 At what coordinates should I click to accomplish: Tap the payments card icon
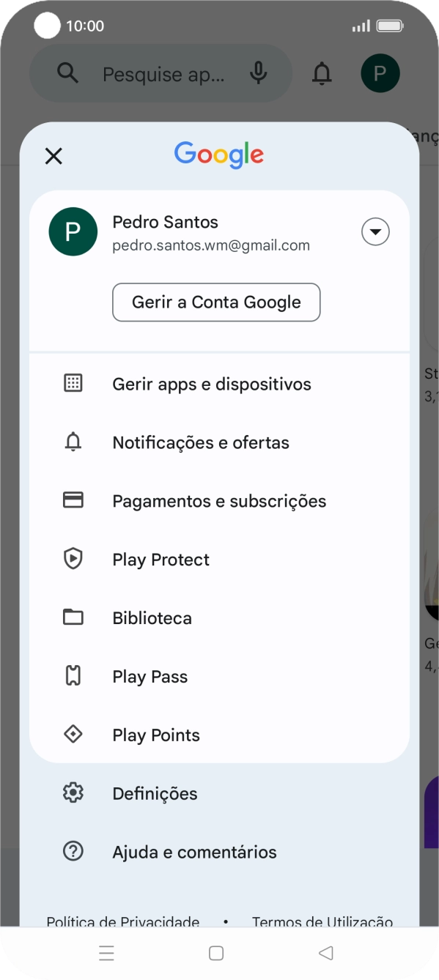73,500
